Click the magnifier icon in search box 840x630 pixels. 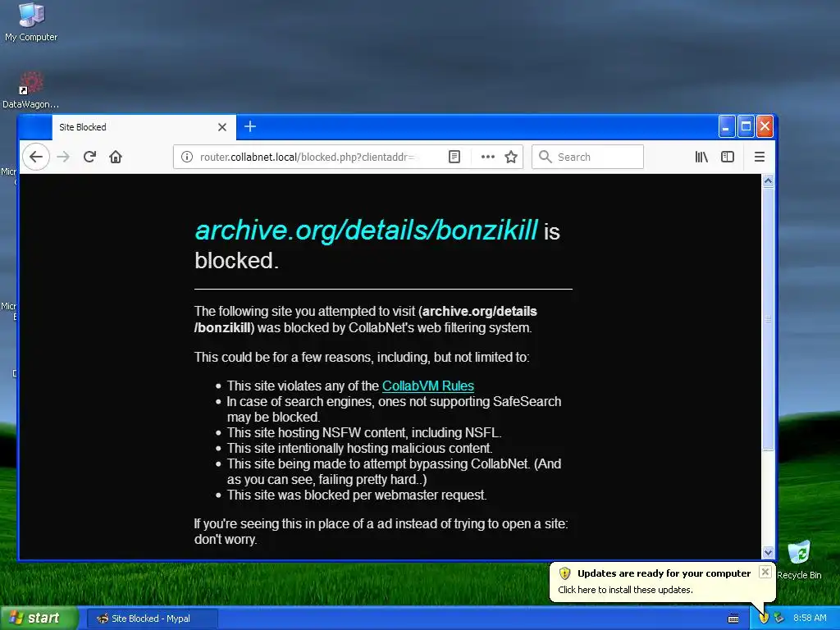[546, 157]
